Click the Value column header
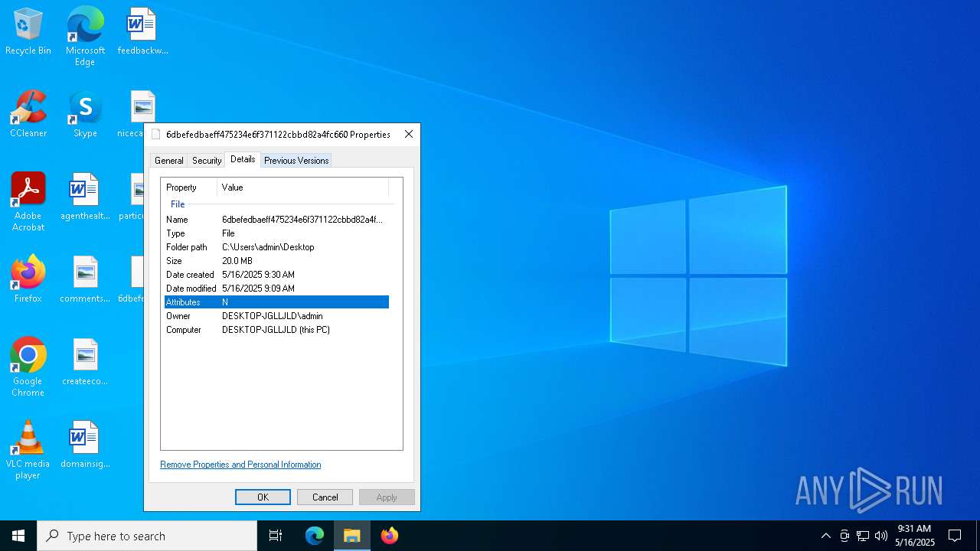Image resolution: width=980 pixels, height=551 pixels. (x=302, y=187)
